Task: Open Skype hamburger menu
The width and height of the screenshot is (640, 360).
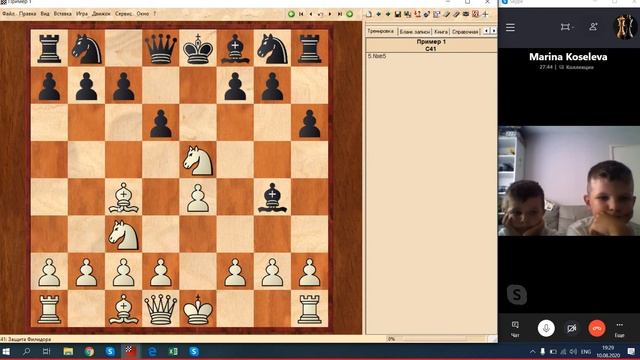Action: pyautogui.click(x=510, y=27)
